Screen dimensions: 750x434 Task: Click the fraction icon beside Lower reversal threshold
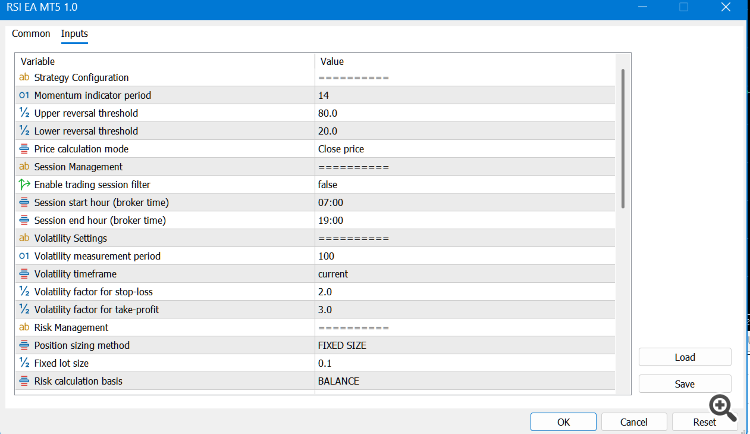pos(24,131)
